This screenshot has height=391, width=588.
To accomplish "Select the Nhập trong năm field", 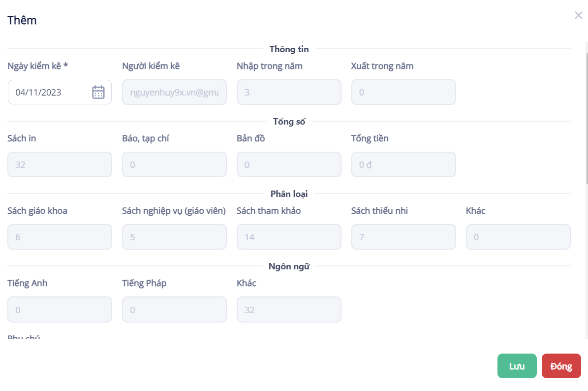I will 289,92.
